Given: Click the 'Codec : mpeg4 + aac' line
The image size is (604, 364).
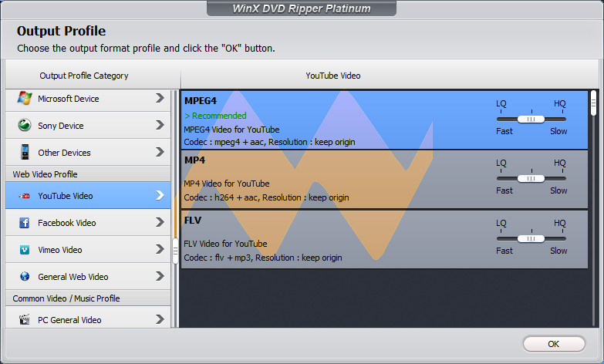Looking at the screenshot, I should 269,142.
